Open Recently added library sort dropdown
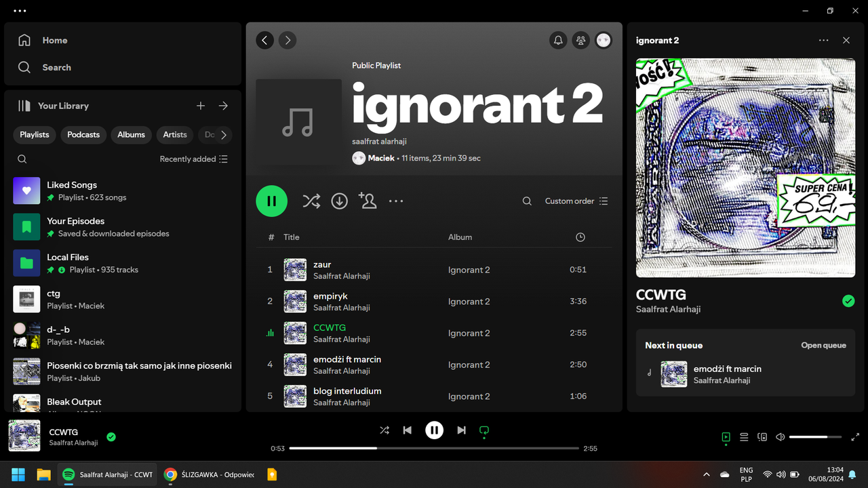The width and height of the screenshot is (868, 488). (194, 159)
